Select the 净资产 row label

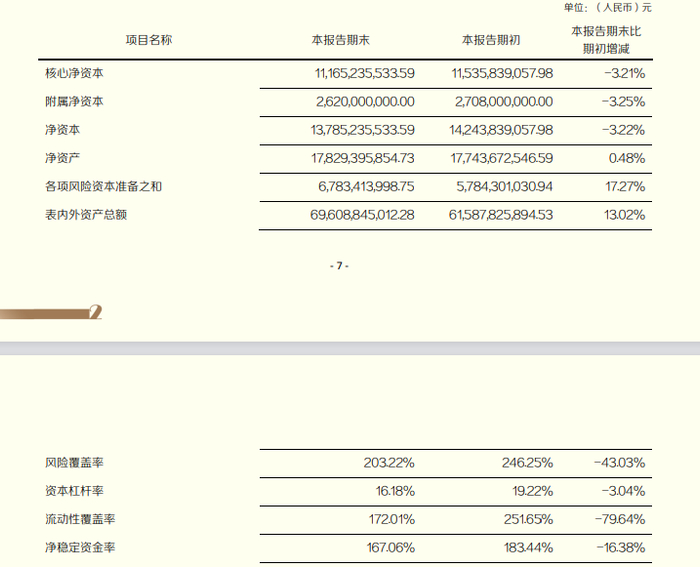[62, 158]
